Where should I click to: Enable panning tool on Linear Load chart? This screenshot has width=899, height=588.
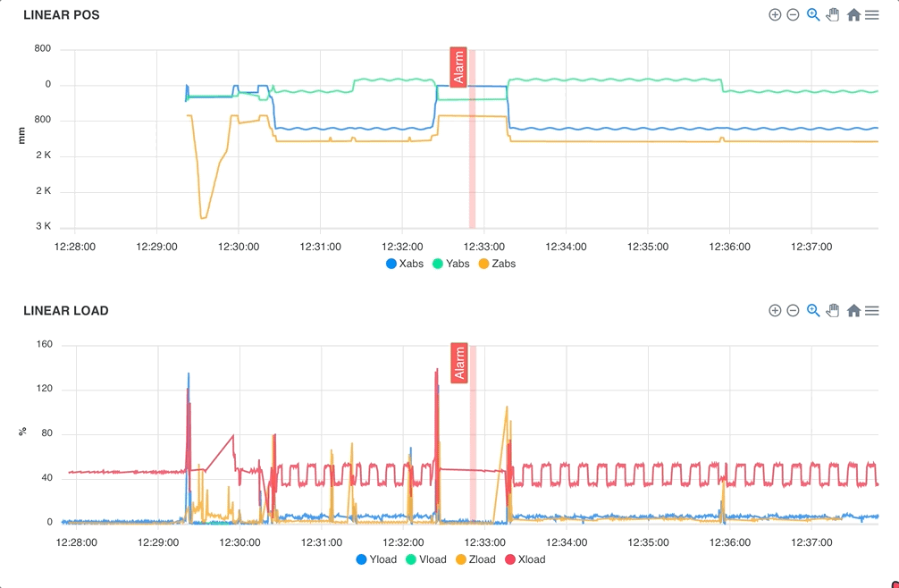(x=833, y=311)
